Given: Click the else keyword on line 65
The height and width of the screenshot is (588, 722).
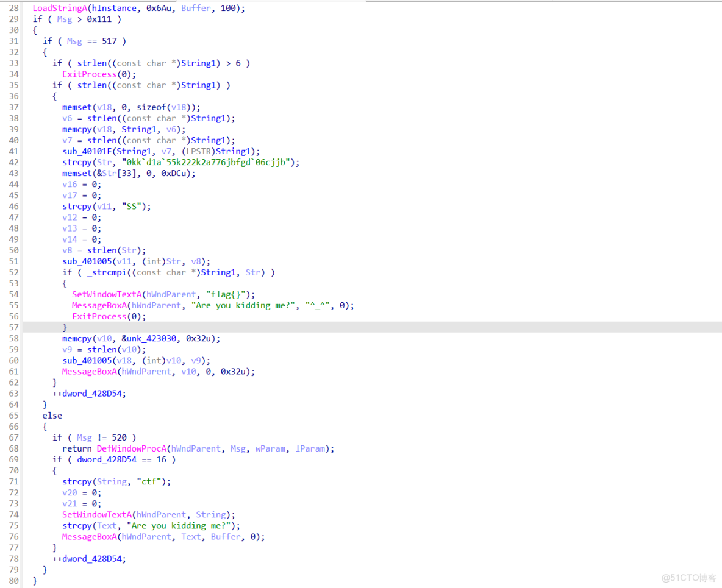Looking at the screenshot, I should pyautogui.click(x=52, y=416).
